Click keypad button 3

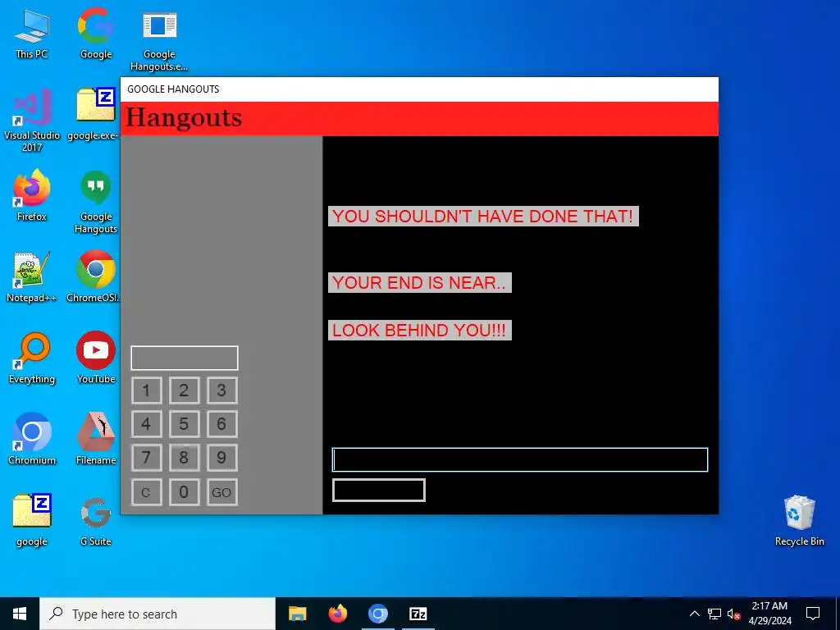click(x=221, y=390)
